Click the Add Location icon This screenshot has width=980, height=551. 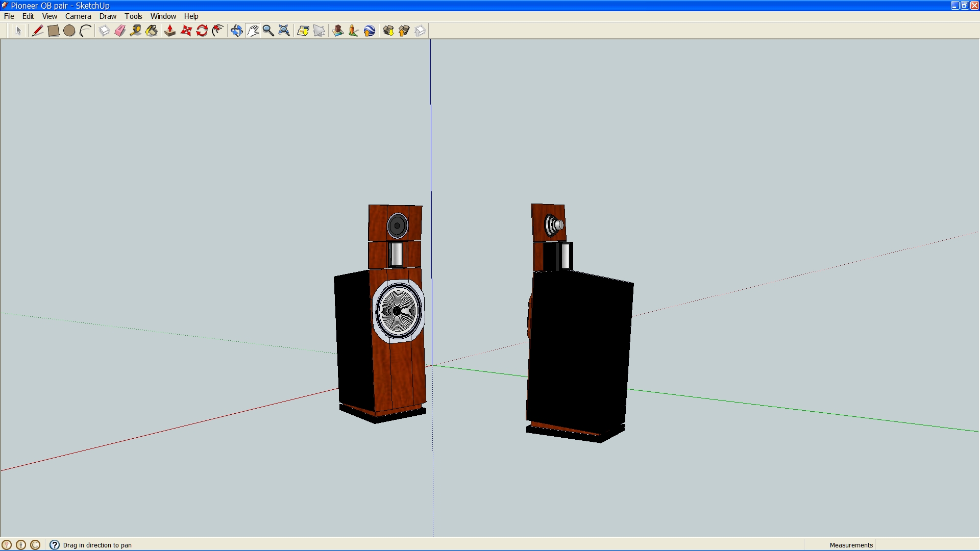303,31
